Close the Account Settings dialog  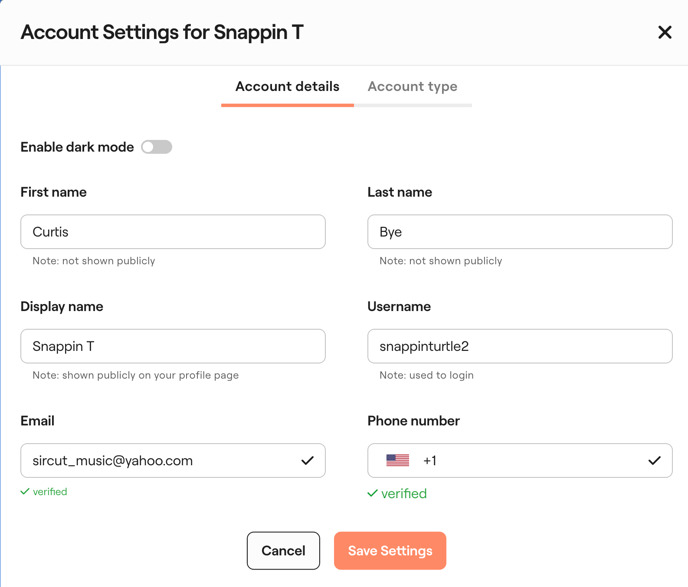664,32
